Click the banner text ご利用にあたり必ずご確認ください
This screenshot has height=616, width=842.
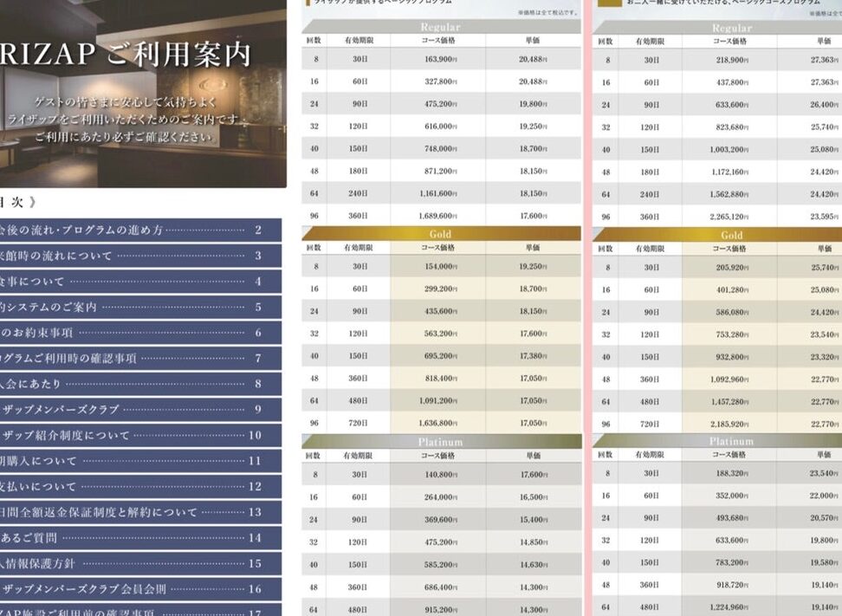tap(124, 137)
